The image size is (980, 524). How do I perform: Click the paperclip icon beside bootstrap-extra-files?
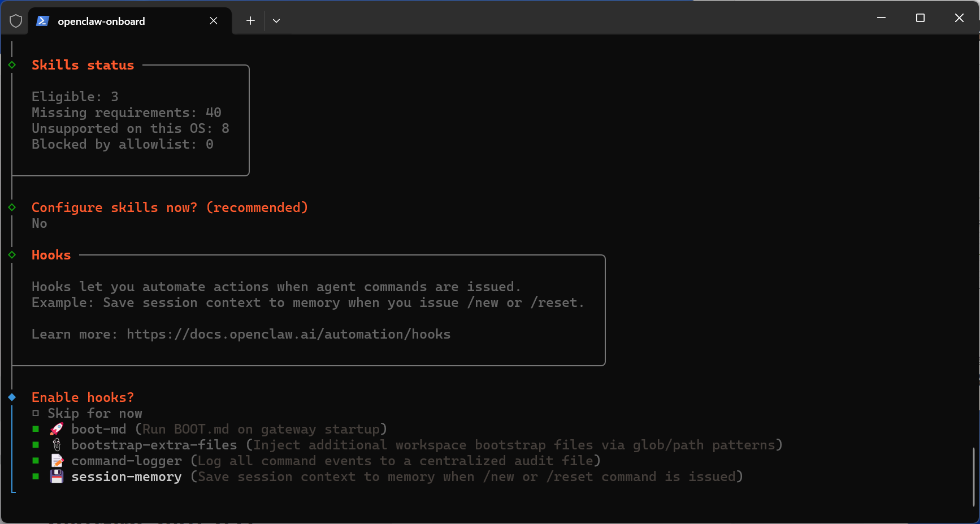57,445
